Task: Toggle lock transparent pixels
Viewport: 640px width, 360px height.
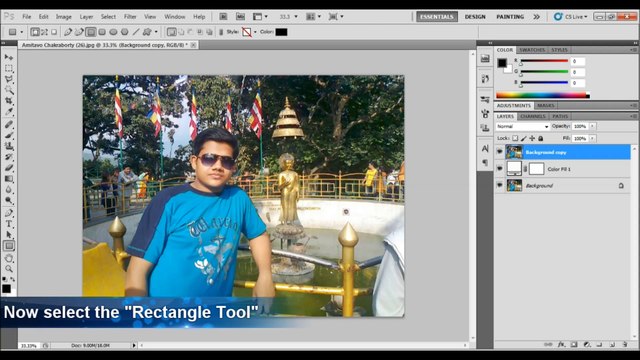Action: point(515,138)
